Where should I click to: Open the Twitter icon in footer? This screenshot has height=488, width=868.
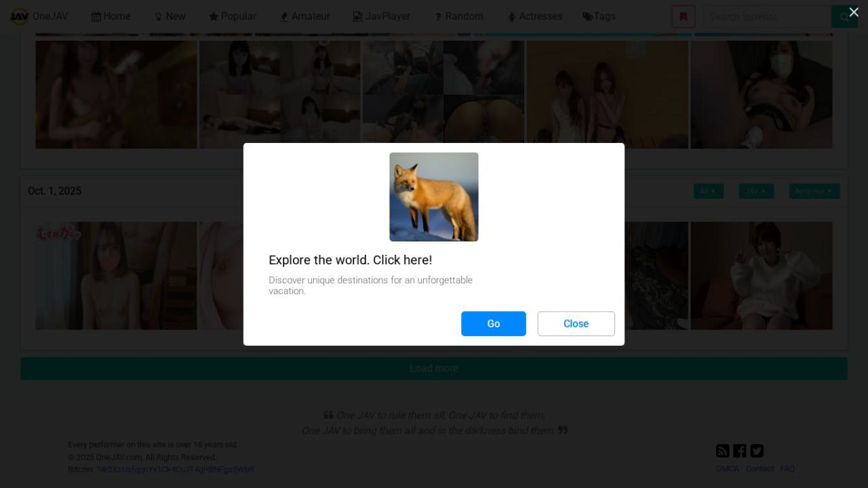[x=757, y=451]
